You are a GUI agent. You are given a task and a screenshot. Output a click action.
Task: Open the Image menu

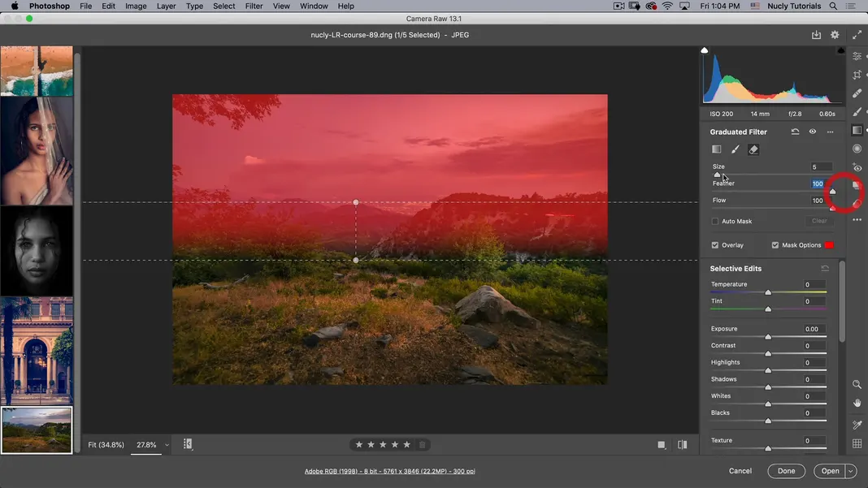(136, 6)
